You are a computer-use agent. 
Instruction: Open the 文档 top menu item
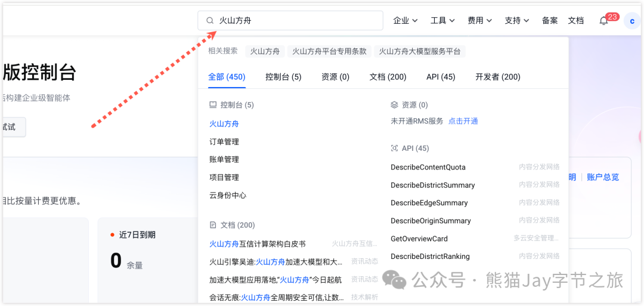(x=576, y=20)
